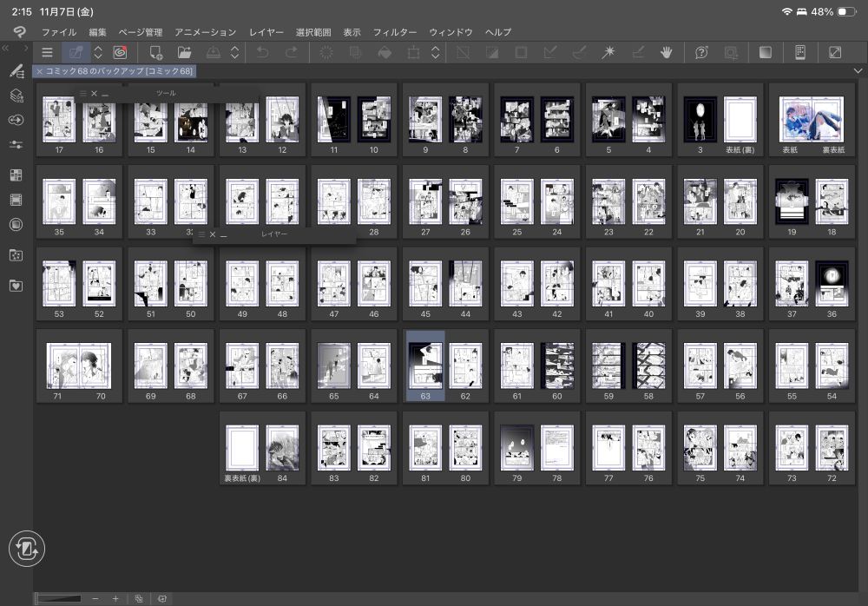Open Sub Tool pen palette icon
Viewport: 868px width, 606px height.
[16, 70]
